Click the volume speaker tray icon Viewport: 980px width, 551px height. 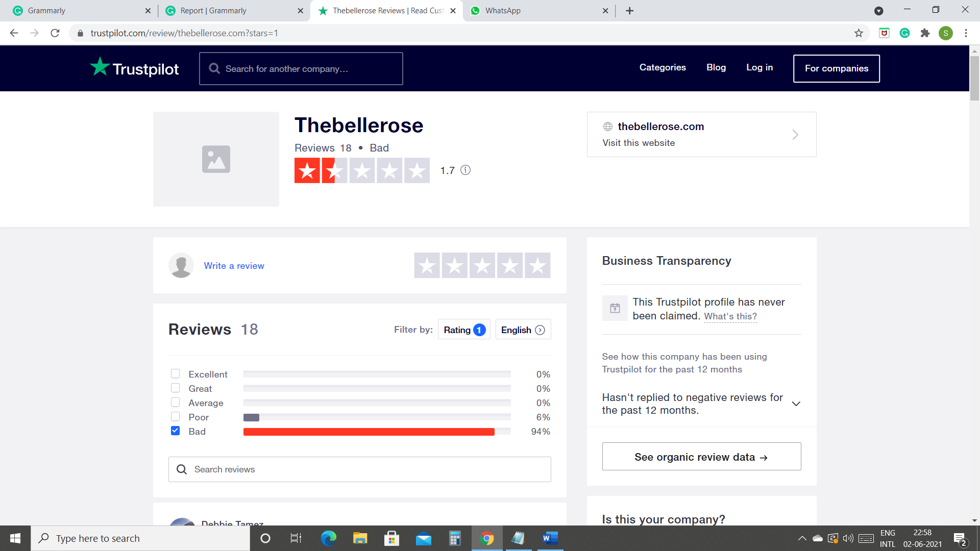848,538
